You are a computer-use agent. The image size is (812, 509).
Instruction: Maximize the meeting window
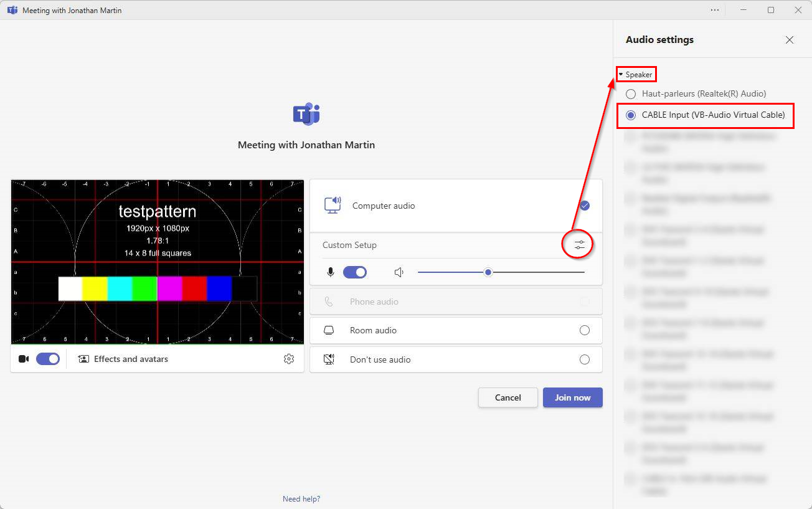click(x=771, y=10)
